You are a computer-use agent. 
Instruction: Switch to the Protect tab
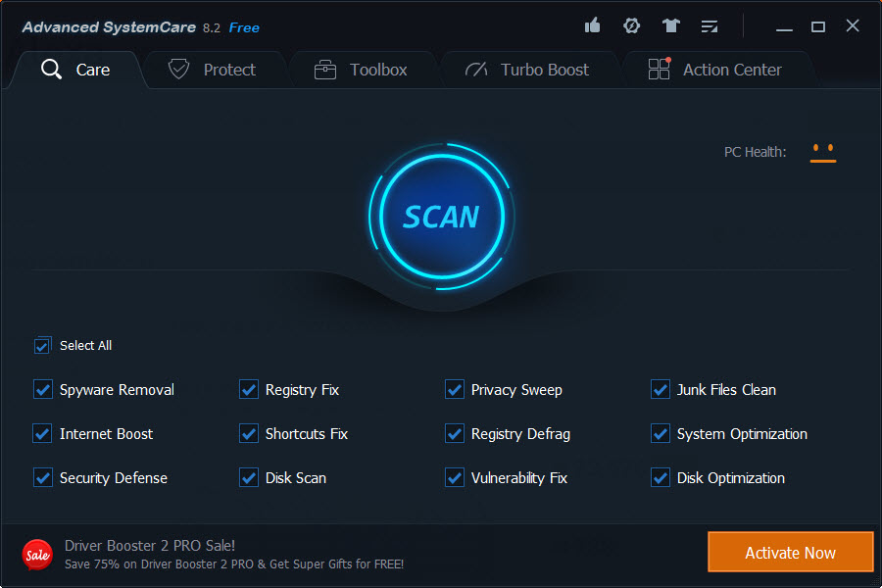point(211,70)
